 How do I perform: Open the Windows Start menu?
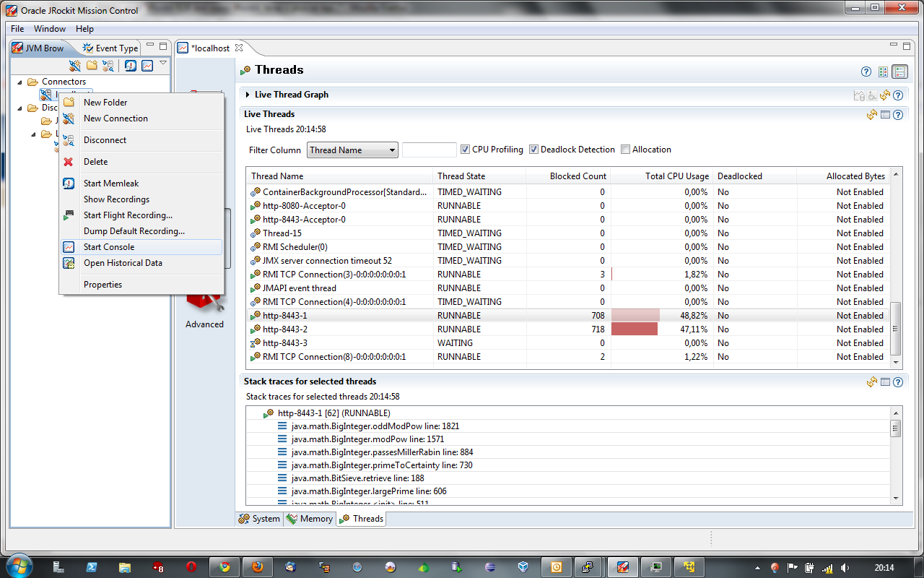click(19, 566)
